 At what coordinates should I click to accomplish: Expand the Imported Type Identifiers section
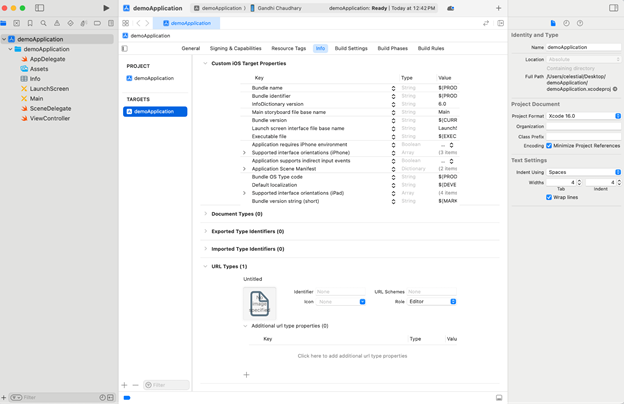pos(205,249)
